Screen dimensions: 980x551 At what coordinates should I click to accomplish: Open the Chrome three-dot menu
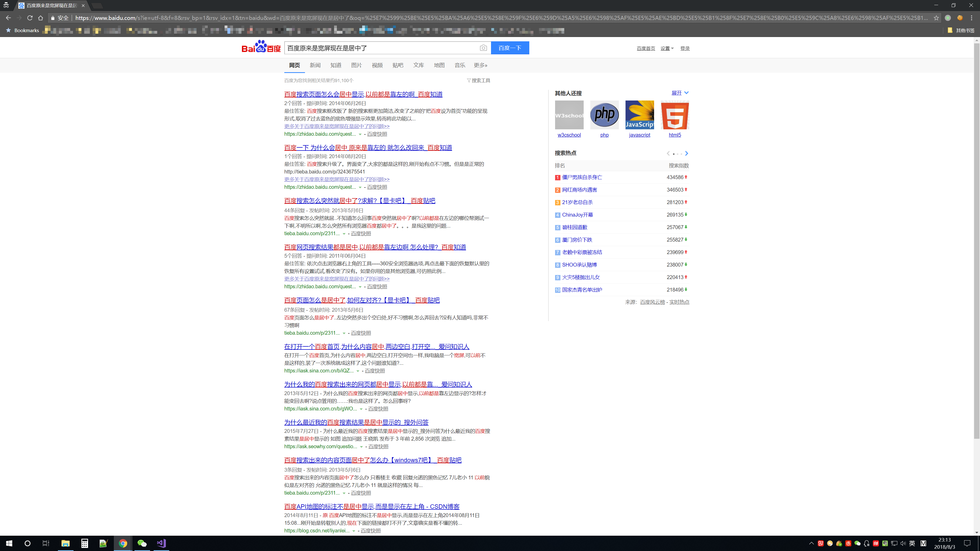pos(972,18)
